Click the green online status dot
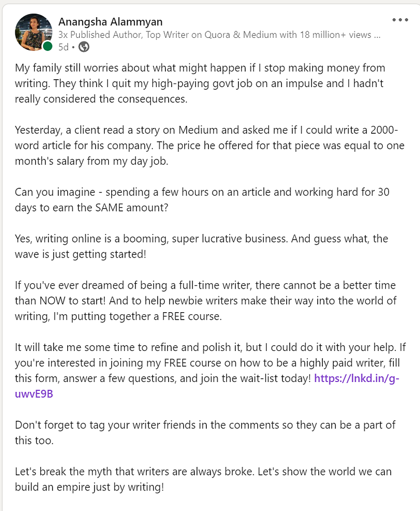The height and width of the screenshot is (511, 420). point(47,47)
